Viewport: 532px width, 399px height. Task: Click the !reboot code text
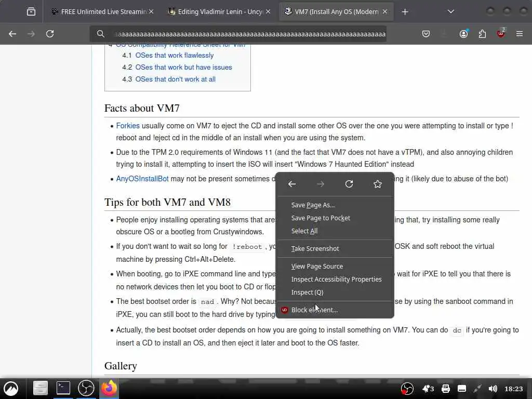(247, 247)
